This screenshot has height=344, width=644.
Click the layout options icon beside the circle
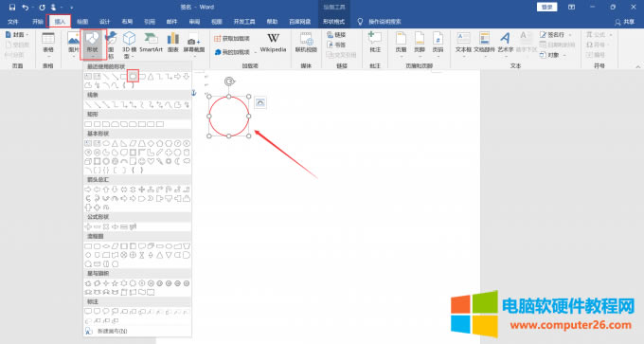point(260,102)
